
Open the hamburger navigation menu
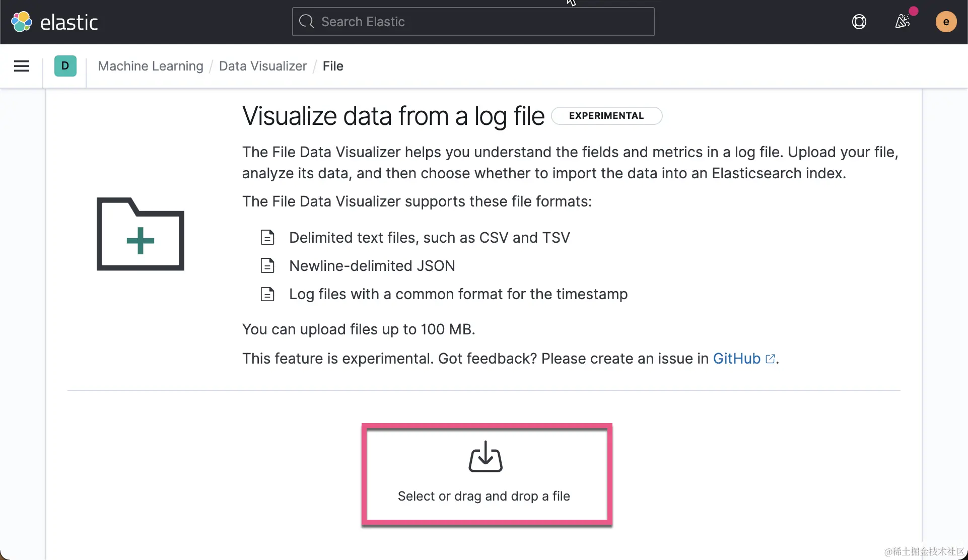tap(22, 66)
